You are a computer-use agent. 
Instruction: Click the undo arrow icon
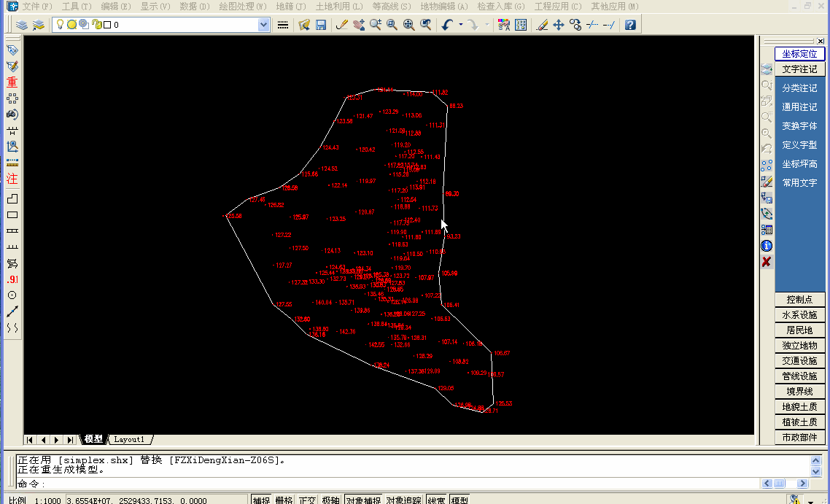tap(447, 25)
